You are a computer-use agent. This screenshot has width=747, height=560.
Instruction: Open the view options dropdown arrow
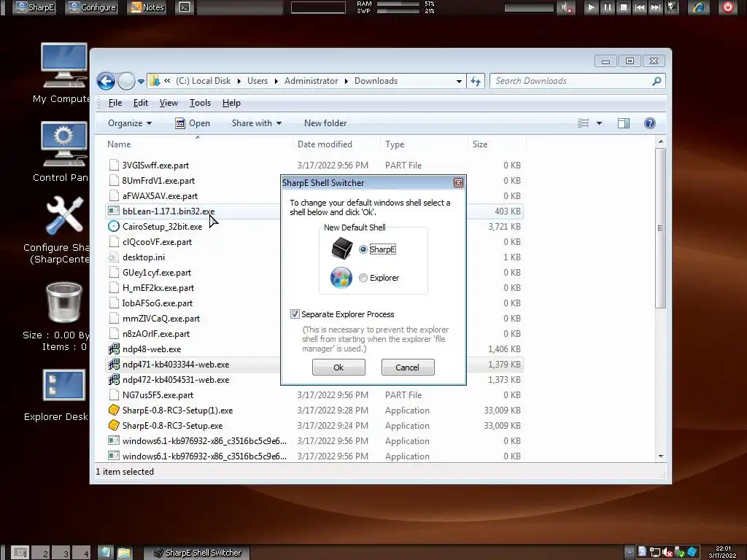point(600,123)
